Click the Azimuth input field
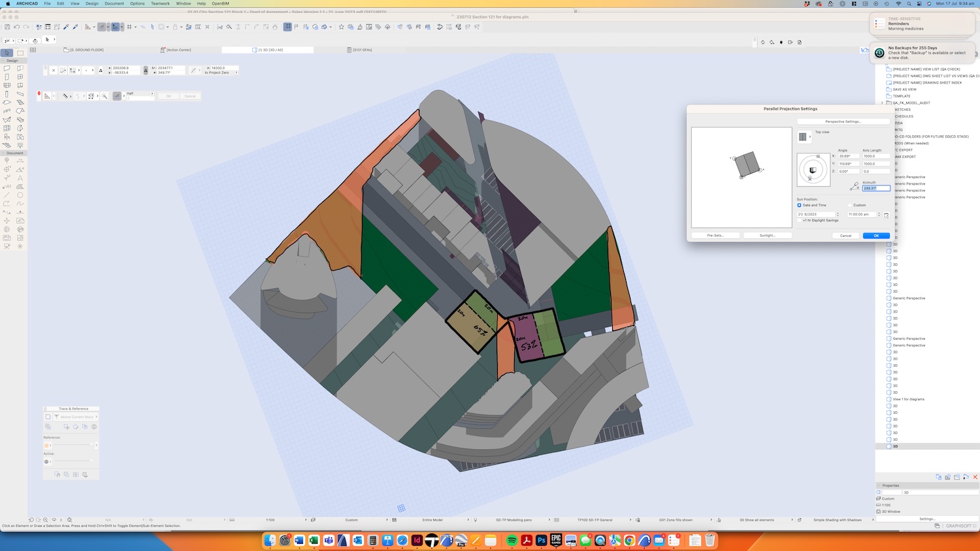This screenshot has width=980, height=551. coord(875,188)
